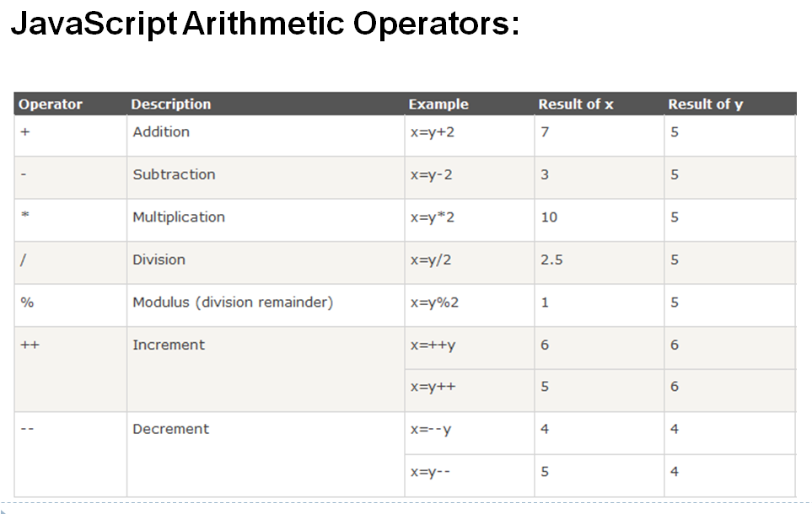Select the Increment description cell
The image size is (812, 514).
click(x=169, y=345)
